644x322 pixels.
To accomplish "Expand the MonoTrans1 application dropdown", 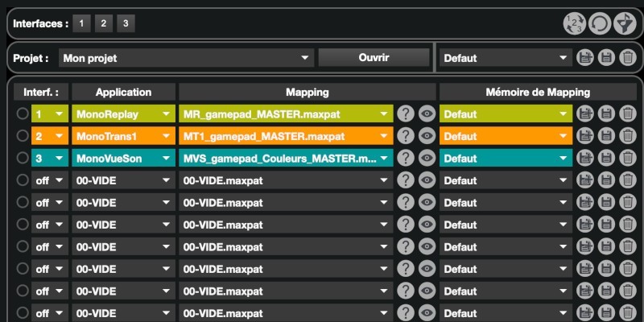I will pyautogui.click(x=122, y=136).
